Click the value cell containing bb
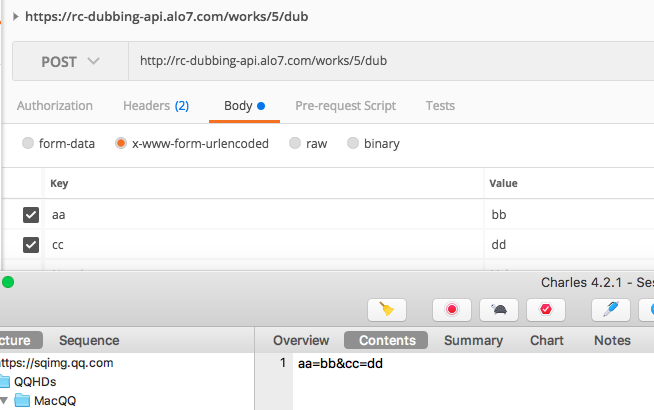 pyautogui.click(x=569, y=215)
